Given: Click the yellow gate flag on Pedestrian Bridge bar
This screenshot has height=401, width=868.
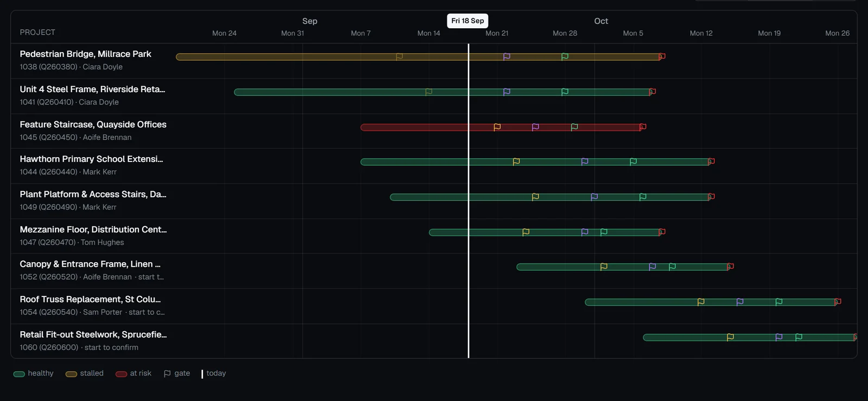Looking at the screenshot, I should click(x=399, y=56).
